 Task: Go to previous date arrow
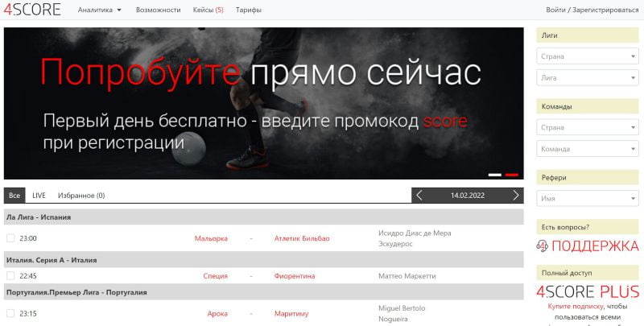coord(419,196)
